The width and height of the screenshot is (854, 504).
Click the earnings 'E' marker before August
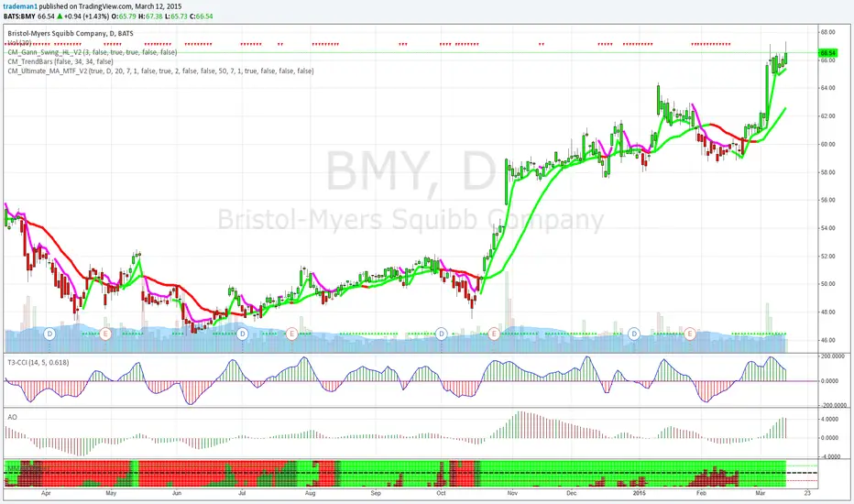[292, 334]
